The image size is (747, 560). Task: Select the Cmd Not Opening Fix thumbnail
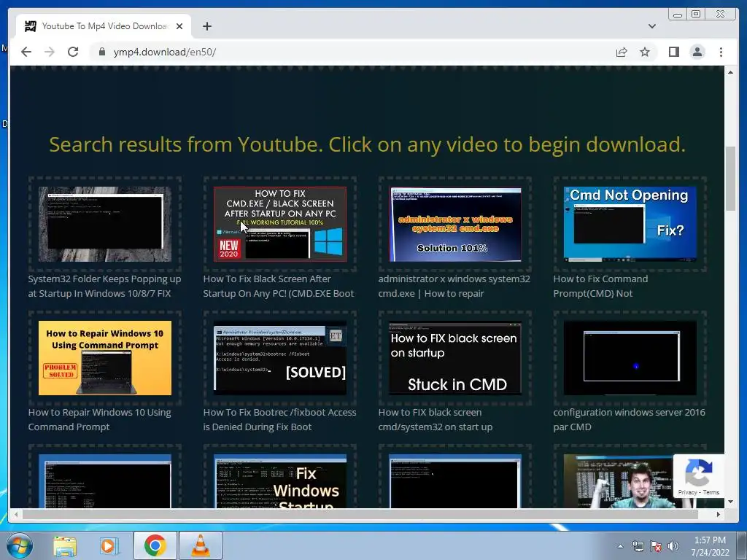tap(630, 224)
